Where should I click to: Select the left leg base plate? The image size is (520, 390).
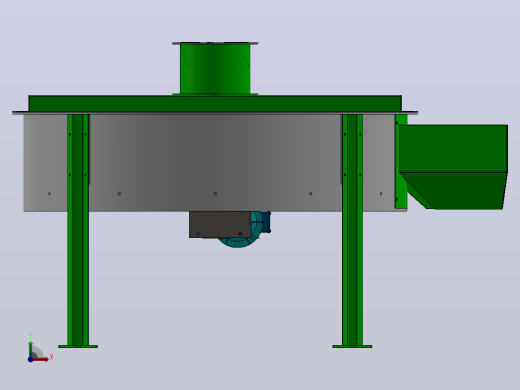[x=78, y=347]
